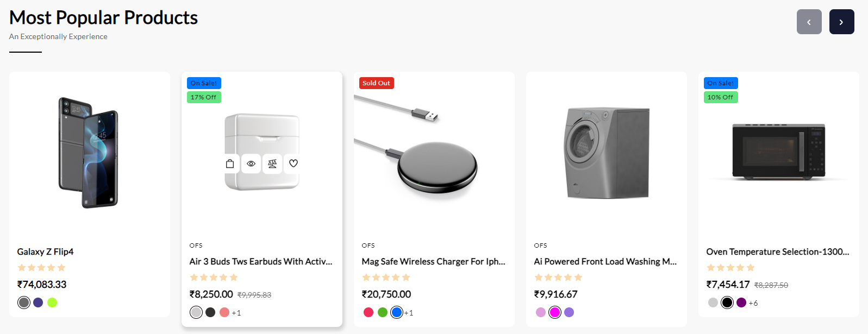Select lime green color for Galaxy Z Flip4
Screen dimensions: 868x334
tap(52, 303)
